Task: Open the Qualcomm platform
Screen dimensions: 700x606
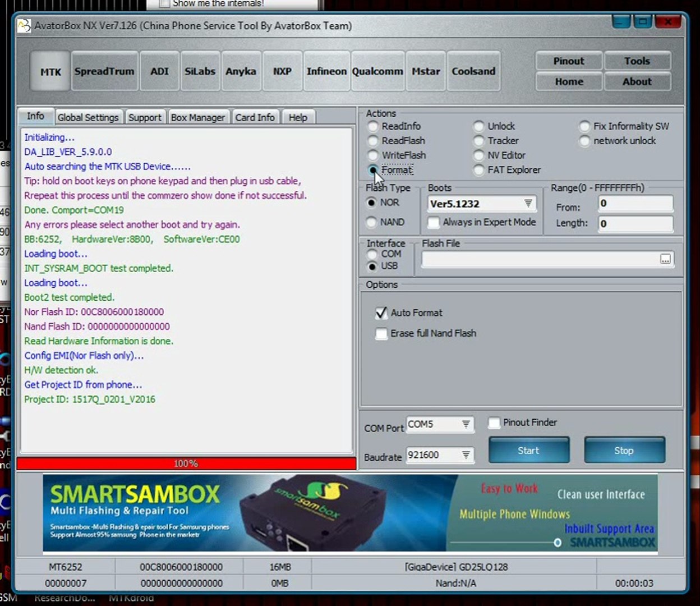Action: tap(377, 71)
